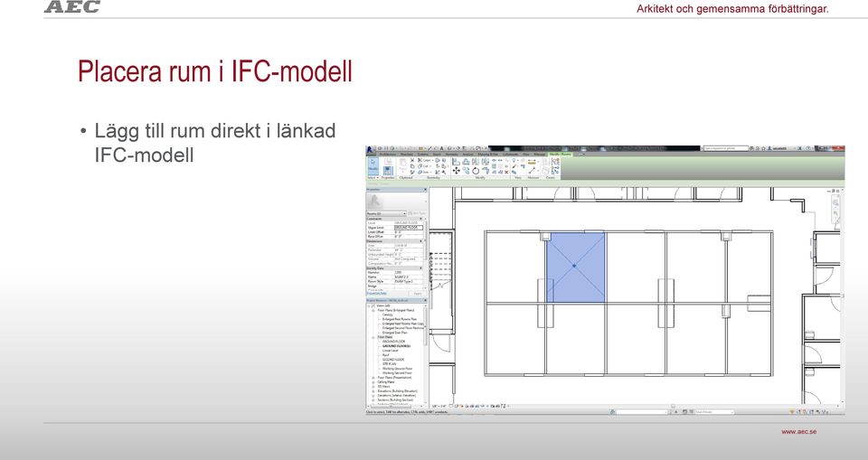Click the Properties ribbon icon
This screenshot has width=868, height=460.
tap(388, 171)
